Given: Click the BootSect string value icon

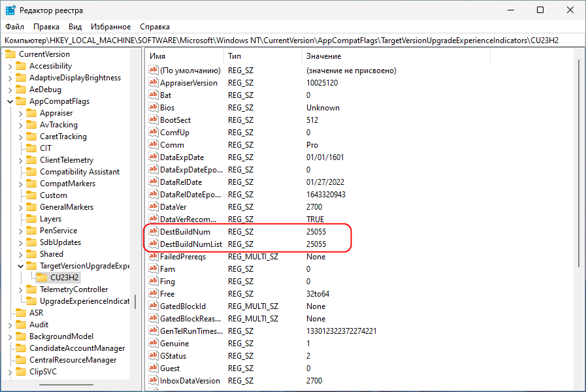Looking at the screenshot, I should pyautogui.click(x=154, y=120).
